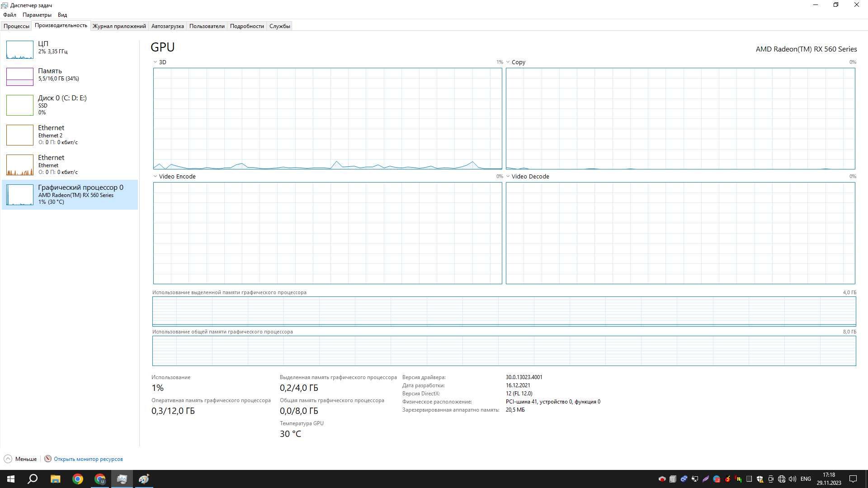Click the GPU memory value 0,3/12,0 ГБ

[x=173, y=411]
